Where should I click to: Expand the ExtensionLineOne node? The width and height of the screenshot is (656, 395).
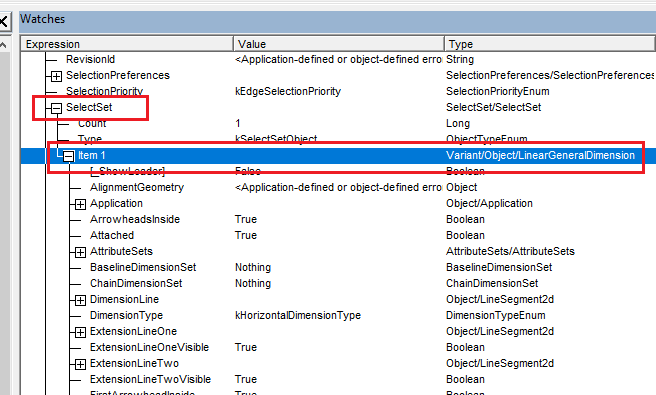click(x=80, y=332)
